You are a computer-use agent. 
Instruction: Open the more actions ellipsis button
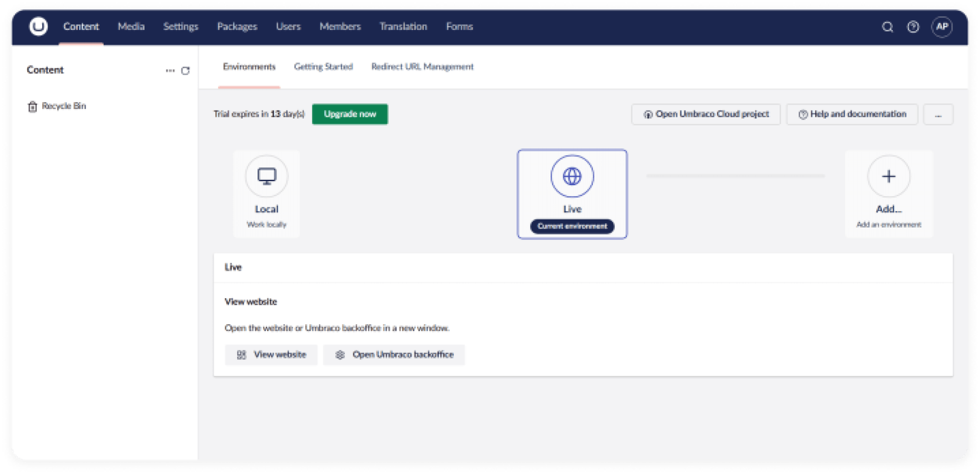tap(938, 115)
